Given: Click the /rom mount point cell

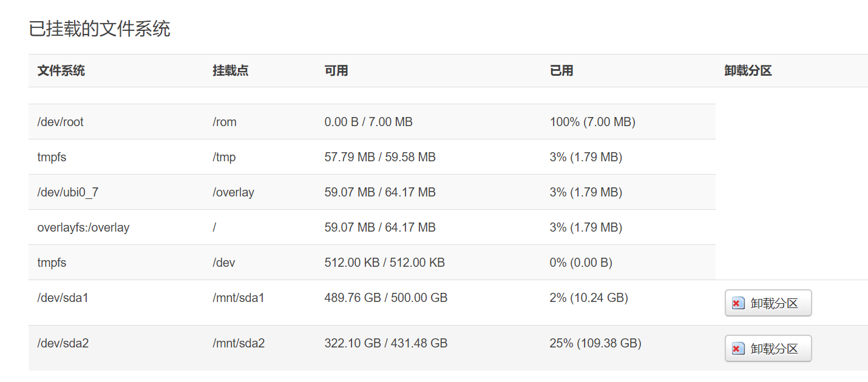Looking at the screenshot, I should point(225,122).
